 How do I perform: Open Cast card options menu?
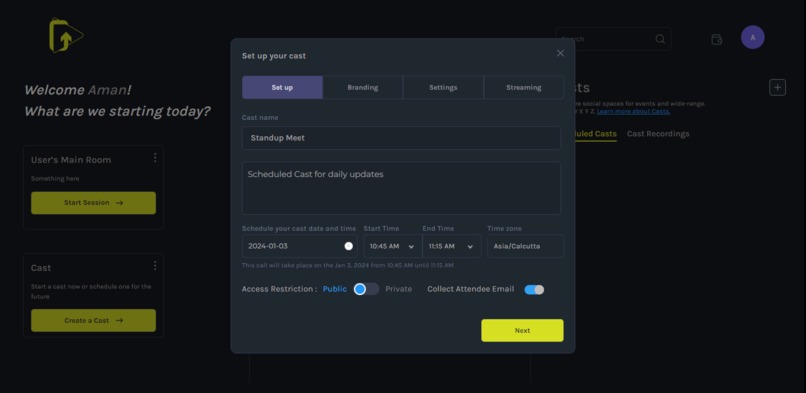(x=155, y=266)
